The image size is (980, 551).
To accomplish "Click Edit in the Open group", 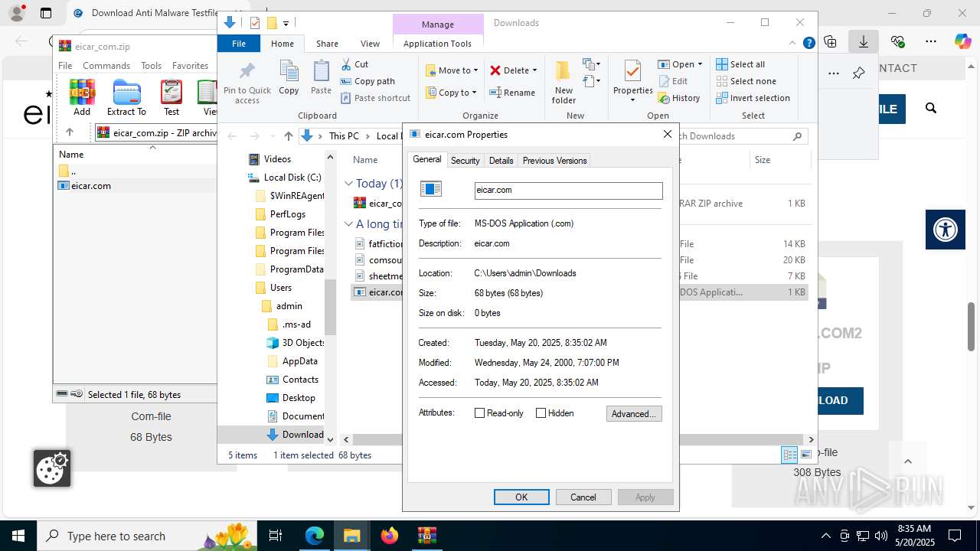I will 672,81.
